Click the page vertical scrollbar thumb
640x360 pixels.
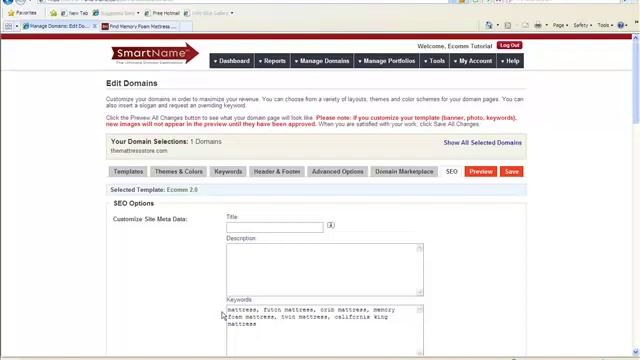click(x=636, y=82)
